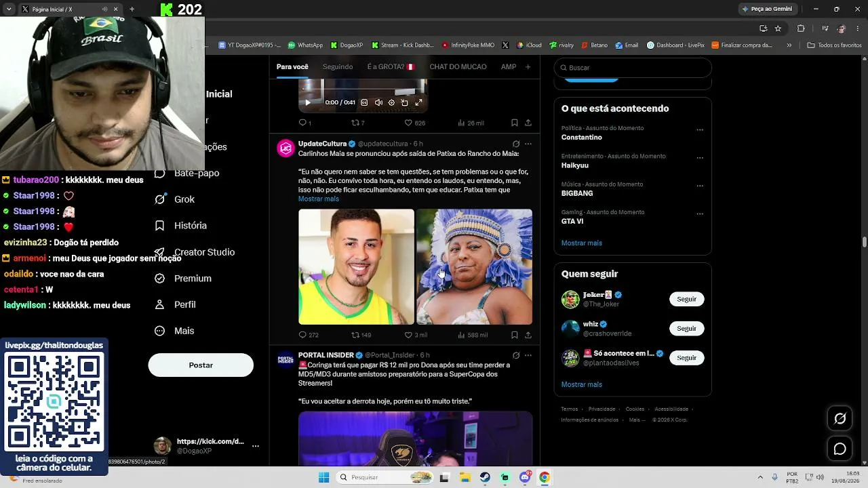Bookmark the video post

[515, 123]
